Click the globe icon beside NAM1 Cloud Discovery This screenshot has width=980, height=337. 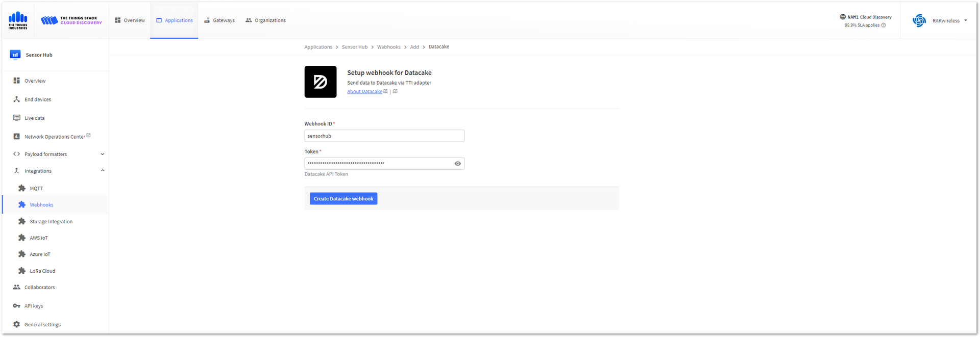click(843, 17)
